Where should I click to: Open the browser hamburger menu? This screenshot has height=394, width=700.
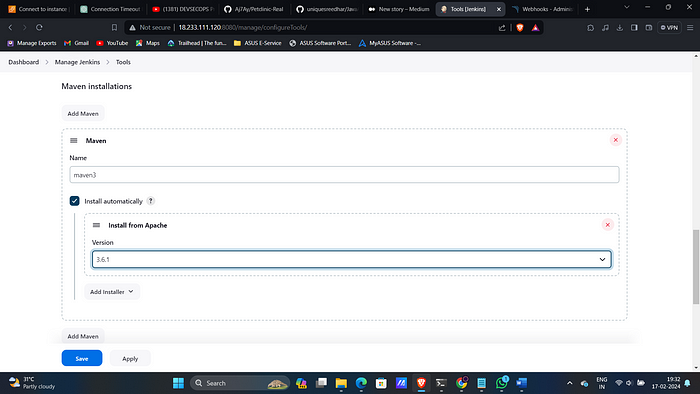click(x=690, y=28)
